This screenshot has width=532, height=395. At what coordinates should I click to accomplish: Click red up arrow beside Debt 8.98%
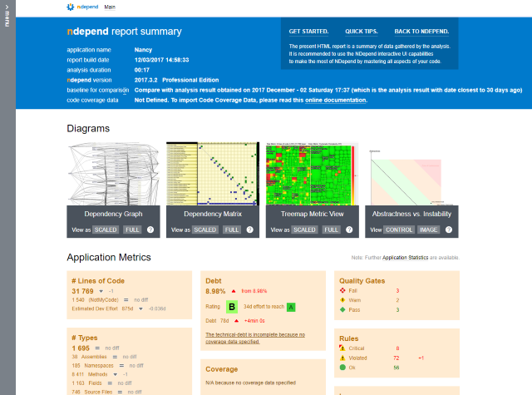(x=234, y=291)
